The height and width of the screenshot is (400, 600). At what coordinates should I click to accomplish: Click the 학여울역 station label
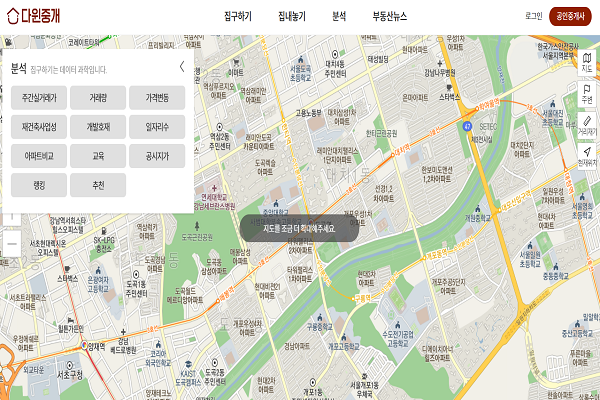pos(489,103)
